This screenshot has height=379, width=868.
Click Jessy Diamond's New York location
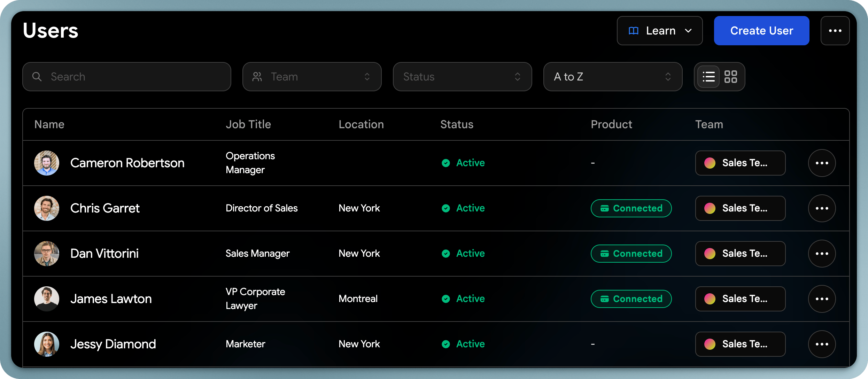(x=359, y=344)
